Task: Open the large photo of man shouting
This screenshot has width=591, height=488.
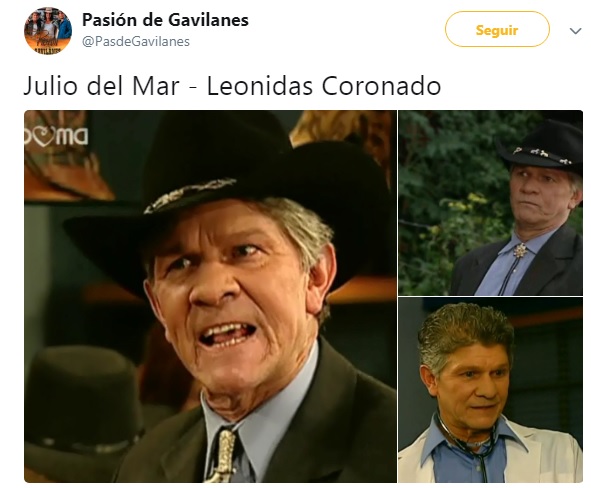Action: tap(210, 296)
